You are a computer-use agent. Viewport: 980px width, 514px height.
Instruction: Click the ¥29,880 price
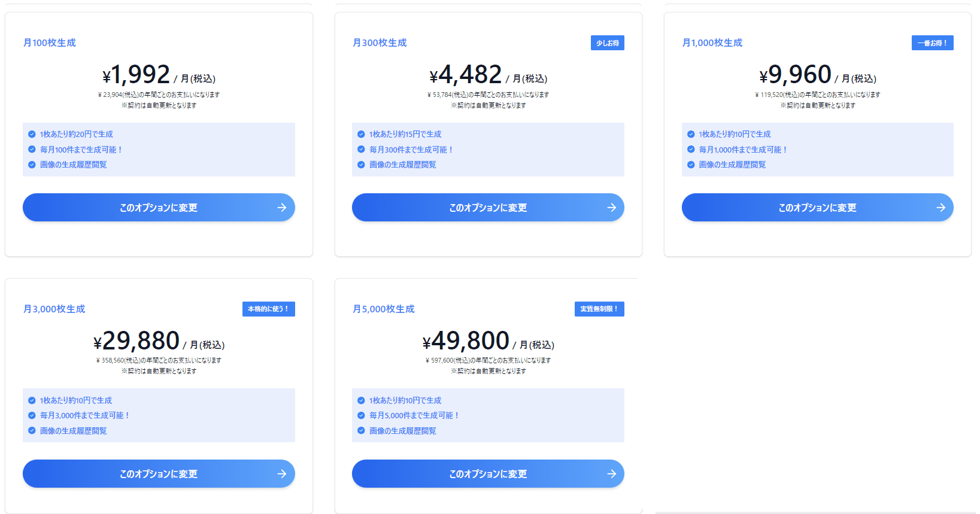136,341
